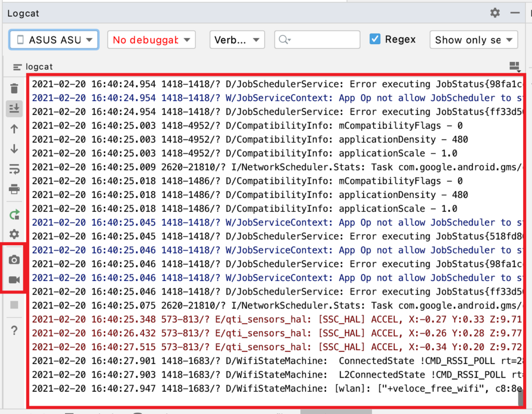Select the 16:40:26.432 qti_sensors_hal error line
The width and height of the screenshot is (532, 414).
[277, 333]
